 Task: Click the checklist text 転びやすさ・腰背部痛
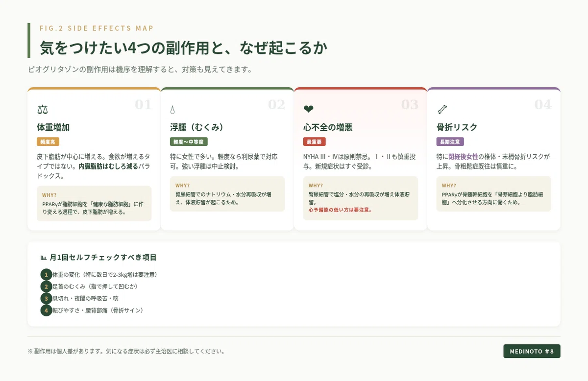tap(98, 310)
